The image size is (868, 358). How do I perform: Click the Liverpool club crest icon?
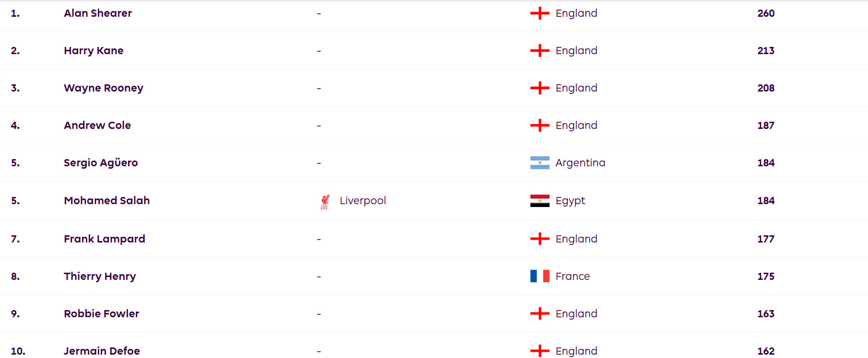(x=325, y=201)
